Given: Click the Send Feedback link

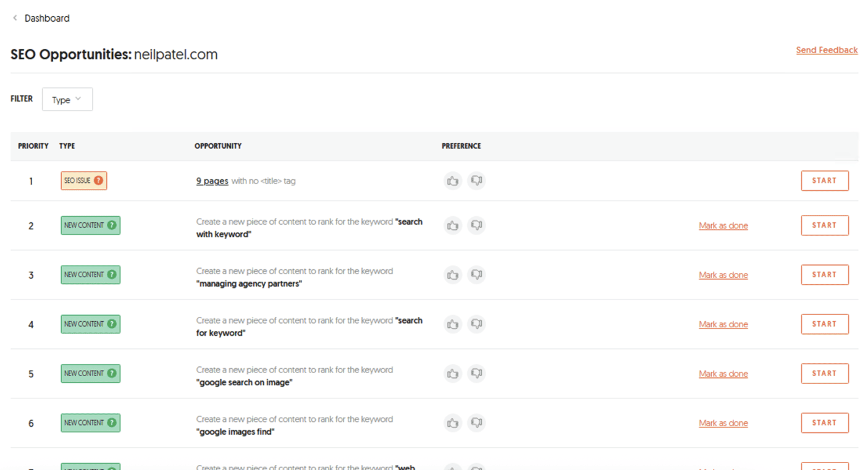Looking at the screenshot, I should click(827, 49).
